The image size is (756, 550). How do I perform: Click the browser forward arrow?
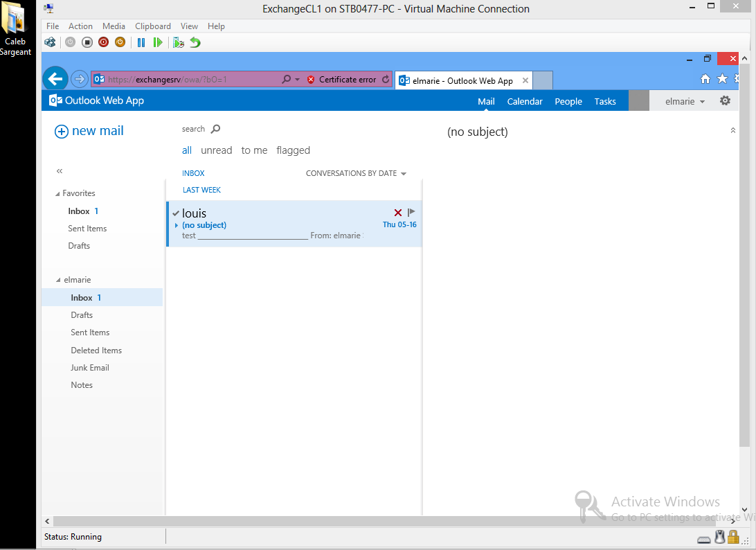[x=79, y=79]
